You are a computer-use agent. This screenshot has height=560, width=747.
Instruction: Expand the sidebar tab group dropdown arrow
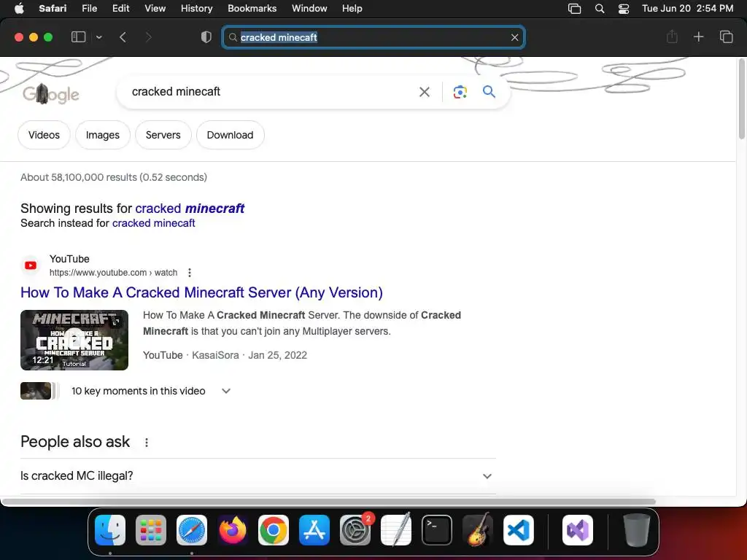[98, 37]
